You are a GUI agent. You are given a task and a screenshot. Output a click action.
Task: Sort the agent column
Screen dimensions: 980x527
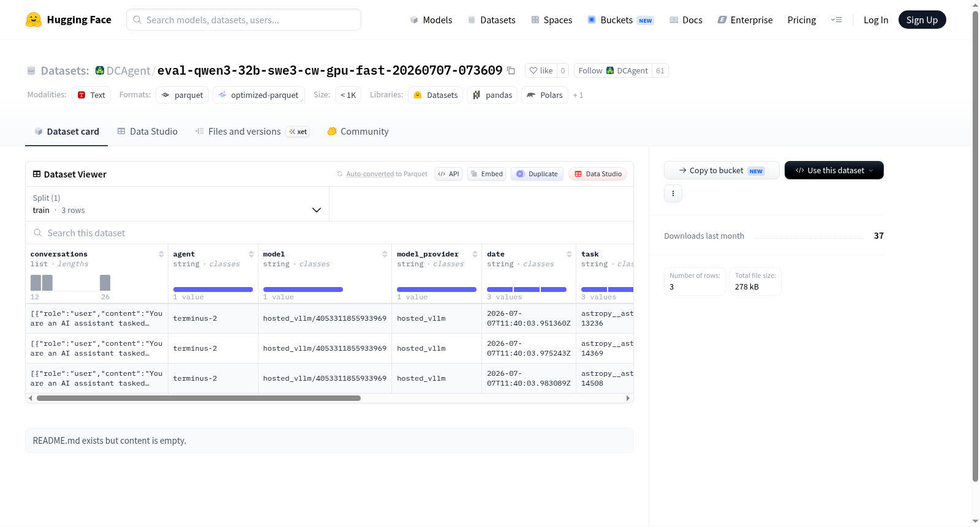pyautogui.click(x=251, y=254)
